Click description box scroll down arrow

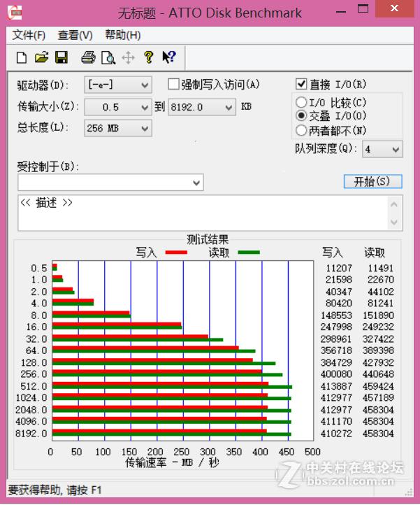[x=394, y=222]
